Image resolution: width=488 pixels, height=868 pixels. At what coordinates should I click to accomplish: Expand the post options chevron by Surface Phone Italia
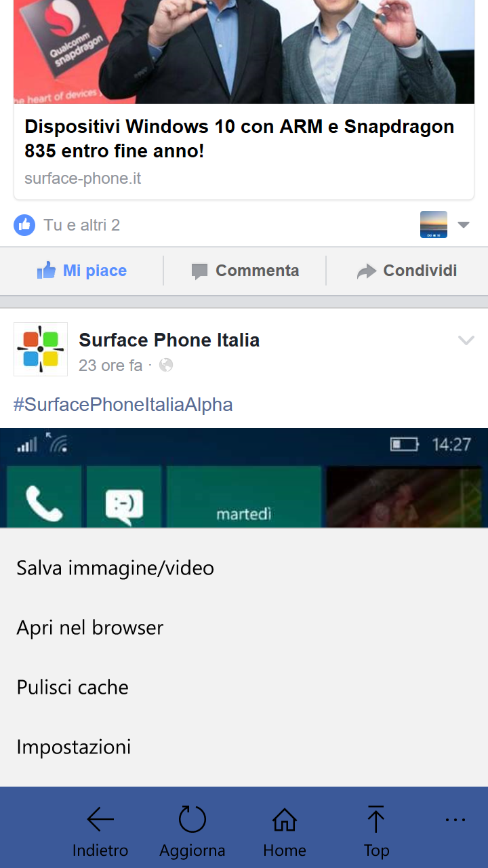[466, 340]
